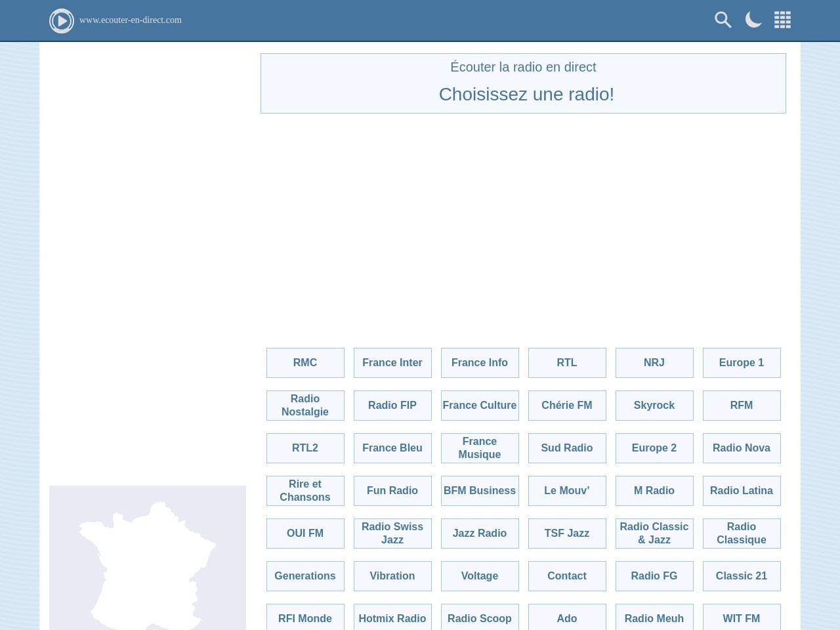Select Radio FG

click(654, 576)
